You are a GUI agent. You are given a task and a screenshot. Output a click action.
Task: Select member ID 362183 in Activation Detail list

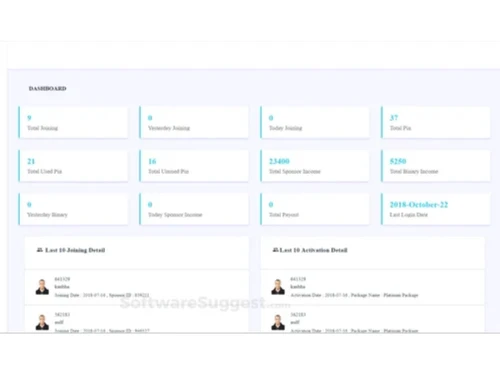tap(298, 314)
